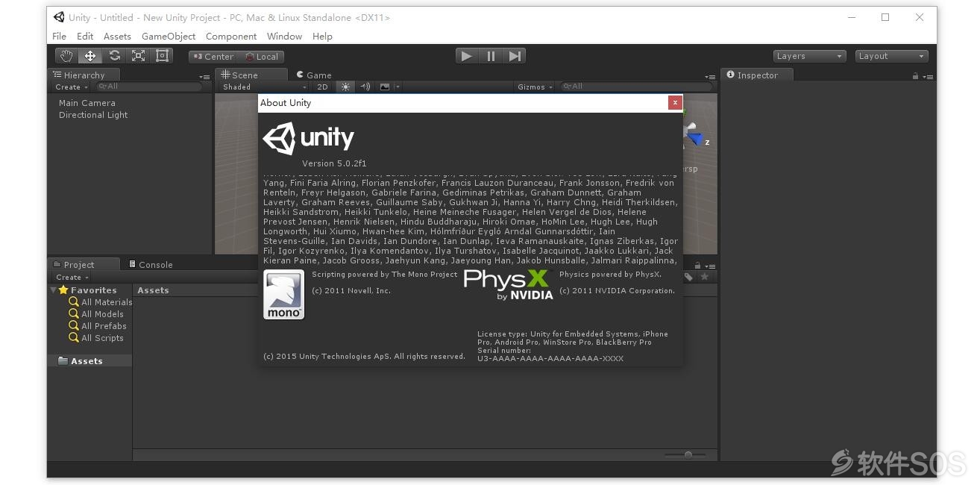Switch to the Console tab

point(151,265)
